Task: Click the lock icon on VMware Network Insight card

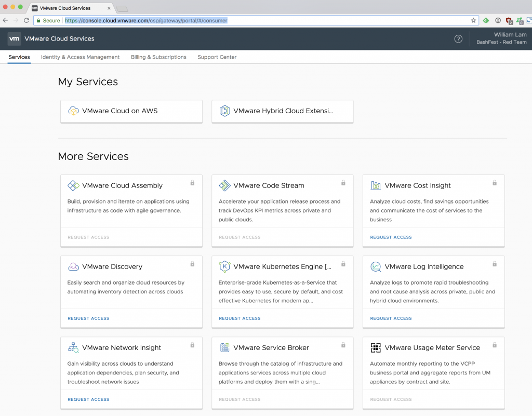Action: point(192,345)
